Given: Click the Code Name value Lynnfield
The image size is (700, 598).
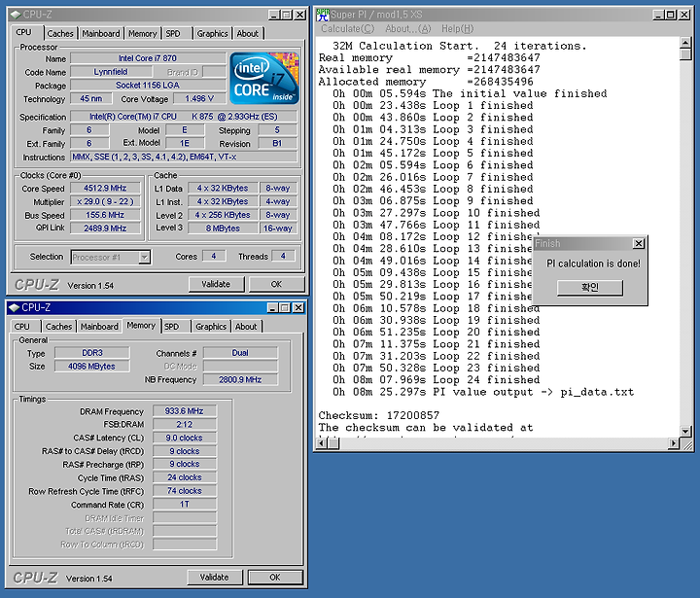Looking at the screenshot, I should (111, 72).
